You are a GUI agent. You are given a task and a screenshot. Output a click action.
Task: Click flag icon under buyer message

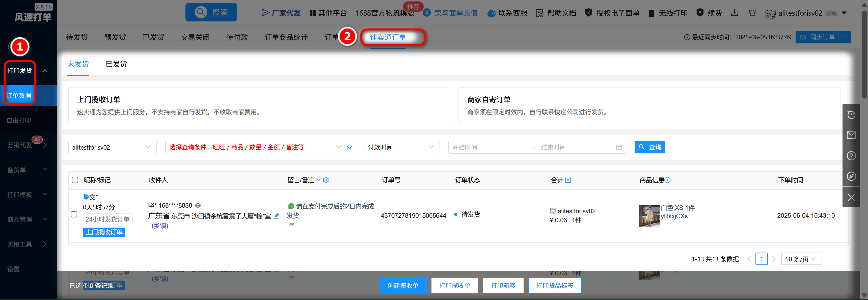tap(291, 225)
